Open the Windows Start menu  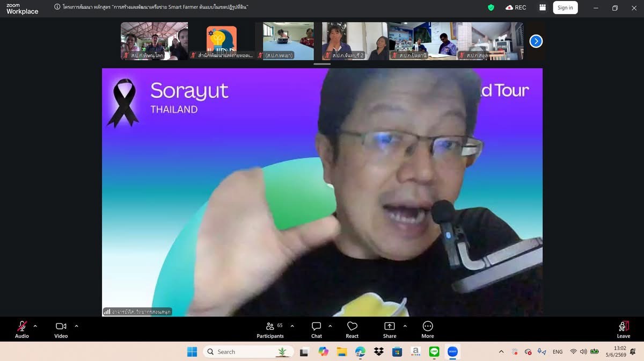point(192,352)
